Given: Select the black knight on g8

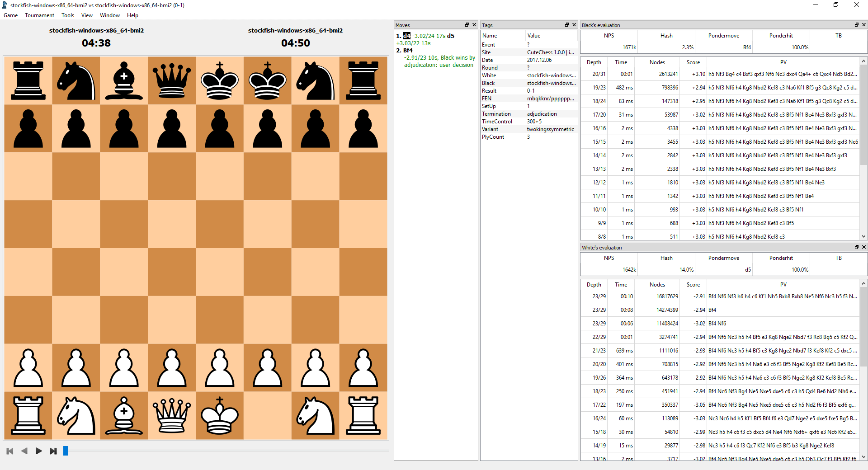Looking at the screenshot, I should tap(316, 80).
